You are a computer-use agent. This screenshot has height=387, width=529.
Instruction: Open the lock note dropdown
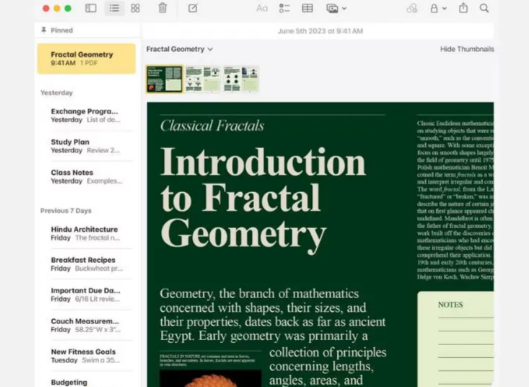point(438,8)
